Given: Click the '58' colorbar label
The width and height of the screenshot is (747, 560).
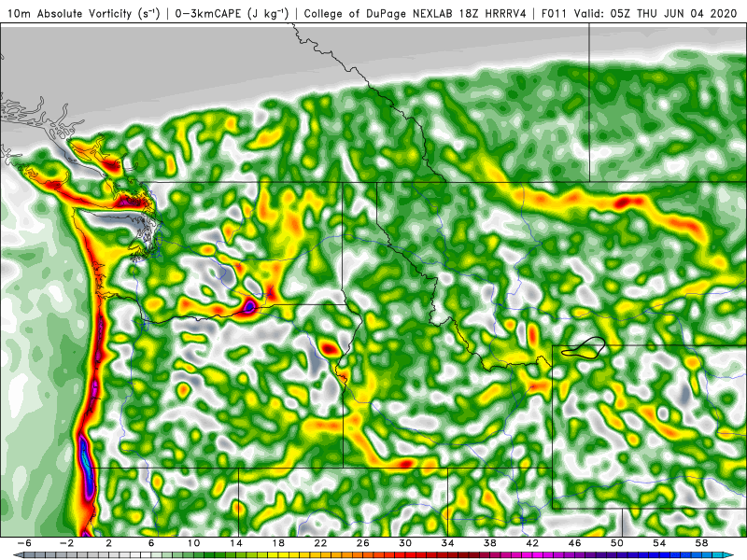Looking at the screenshot, I should (701, 543).
